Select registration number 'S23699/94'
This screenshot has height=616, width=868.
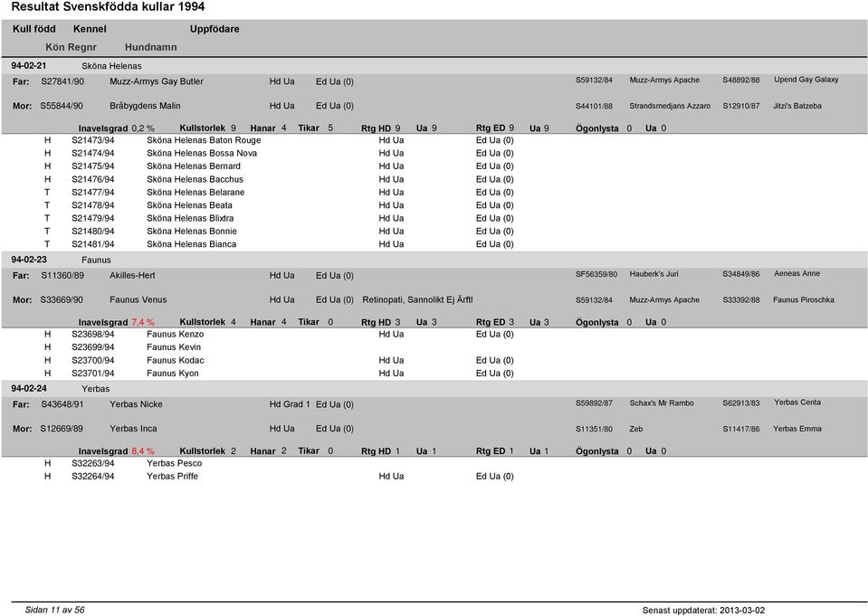[93, 347]
